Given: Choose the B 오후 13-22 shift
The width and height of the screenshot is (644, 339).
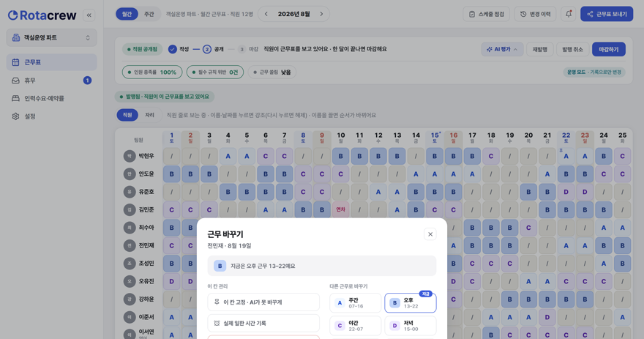Looking at the screenshot, I should 411,303.
